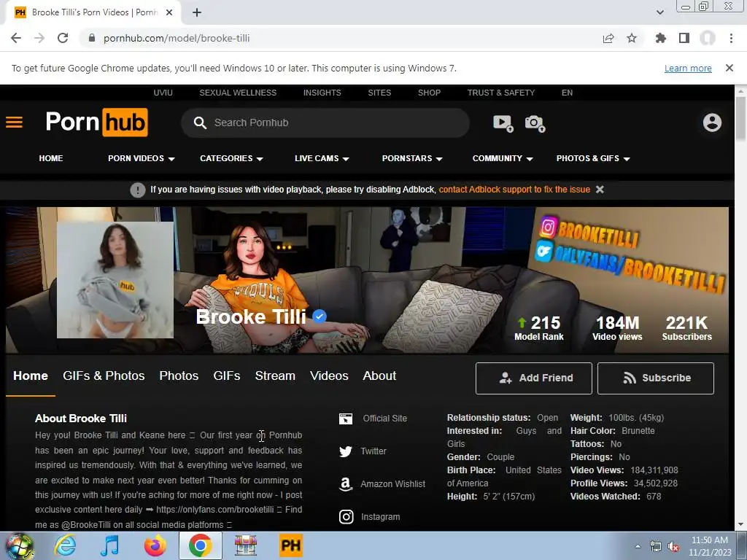Open the Chrome three-dot menu

pos(731,38)
